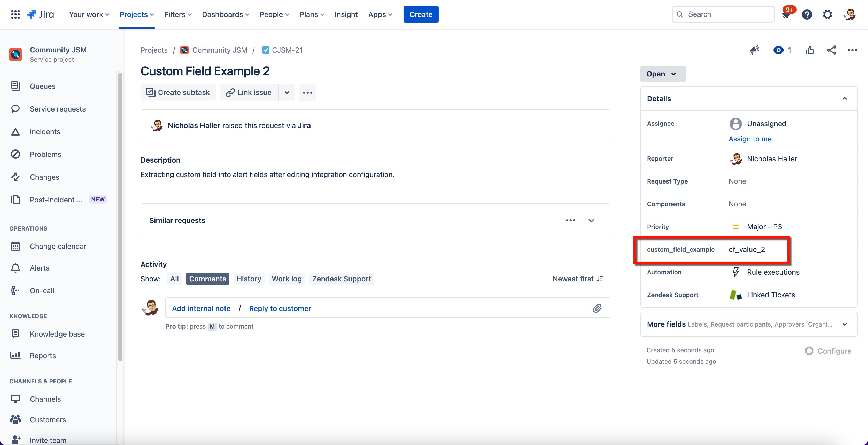Open the app switcher grid icon
The image size is (868, 445).
tap(16, 14)
